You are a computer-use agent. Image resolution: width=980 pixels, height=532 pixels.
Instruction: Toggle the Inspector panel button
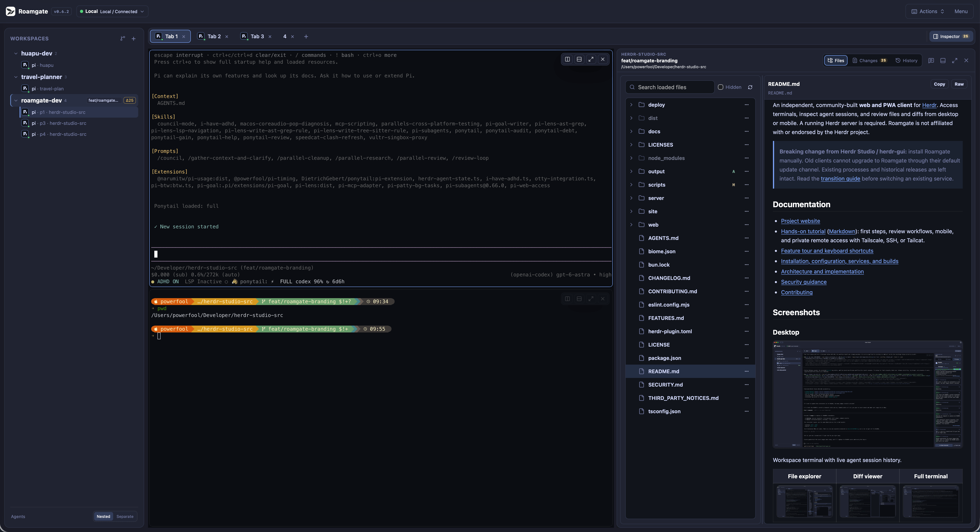(x=951, y=36)
